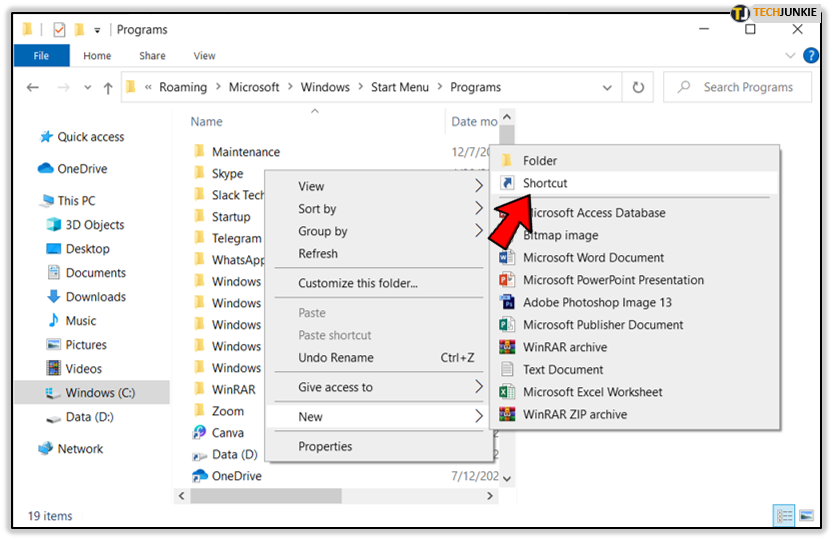Image resolution: width=833 pixels, height=540 pixels.
Task: Open the View submenu in context menu
Action: click(379, 186)
